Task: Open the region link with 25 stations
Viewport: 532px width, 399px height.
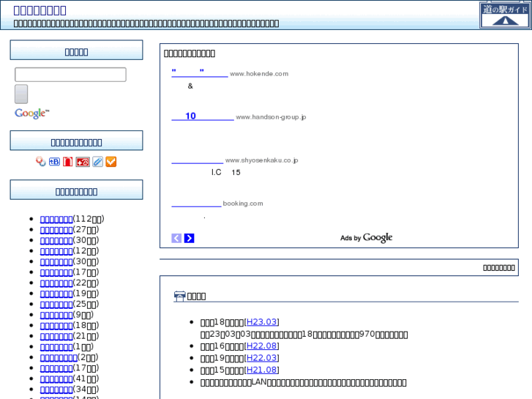Action: click(56, 305)
